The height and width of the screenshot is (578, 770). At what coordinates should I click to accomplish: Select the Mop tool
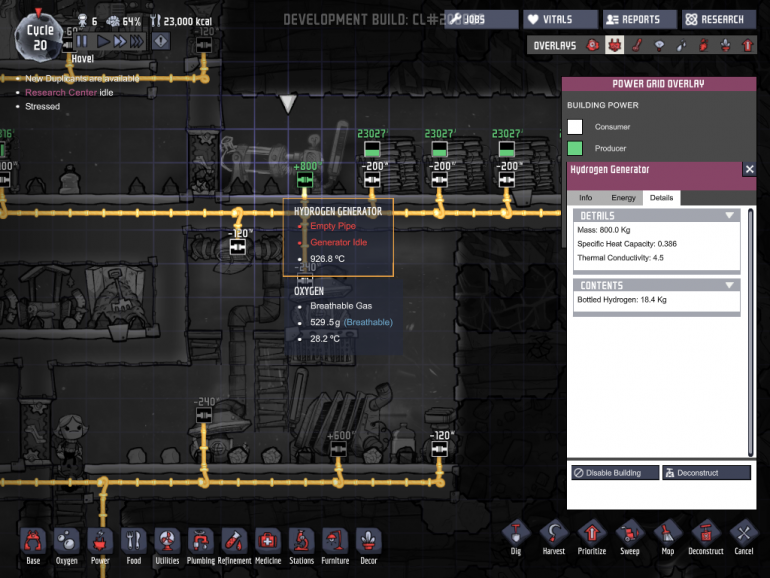[668, 537]
